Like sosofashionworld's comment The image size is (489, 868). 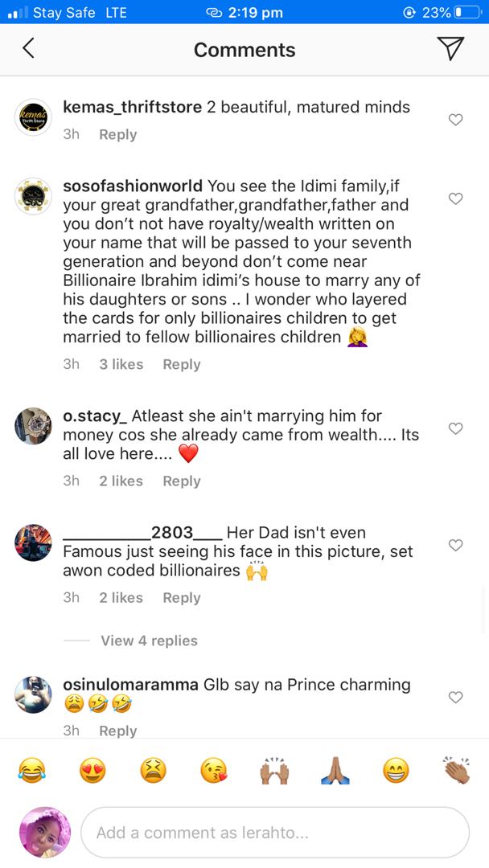[x=456, y=198]
